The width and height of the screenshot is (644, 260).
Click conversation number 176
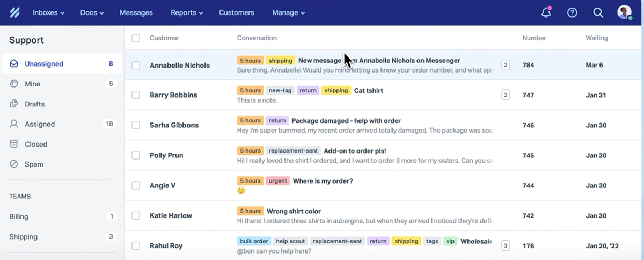(x=528, y=245)
